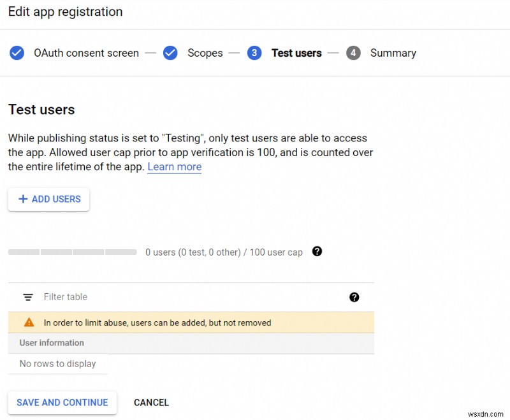The image size is (510, 420).
Task: Cancel the app registration edit
Action: 151,403
